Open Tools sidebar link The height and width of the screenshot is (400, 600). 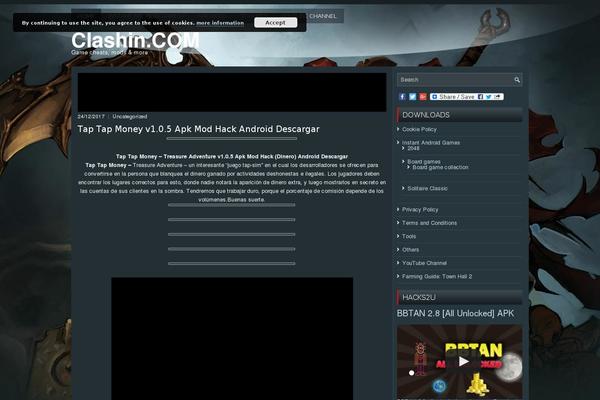[409, 236]
